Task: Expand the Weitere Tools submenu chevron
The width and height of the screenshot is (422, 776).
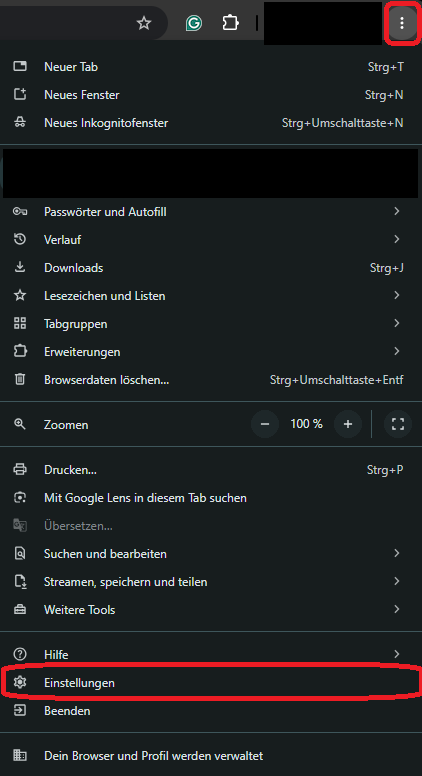Action: (396, 609)
